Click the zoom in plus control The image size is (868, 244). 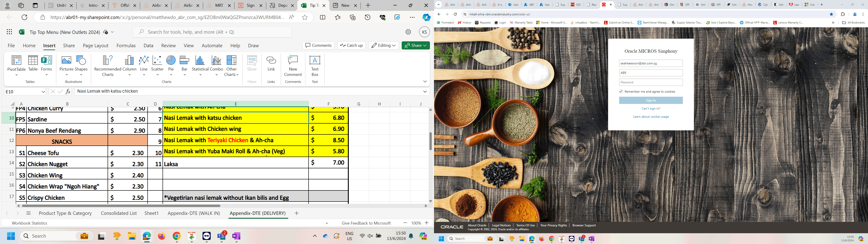427,223
